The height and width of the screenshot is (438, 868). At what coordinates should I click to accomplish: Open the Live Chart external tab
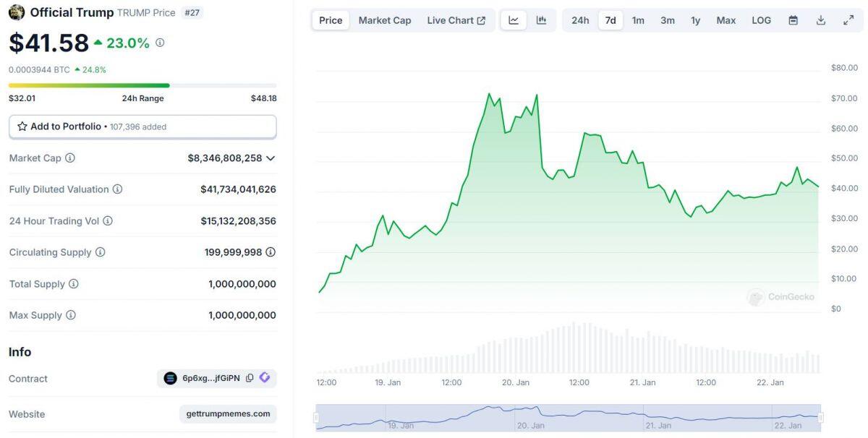[456, 20]
